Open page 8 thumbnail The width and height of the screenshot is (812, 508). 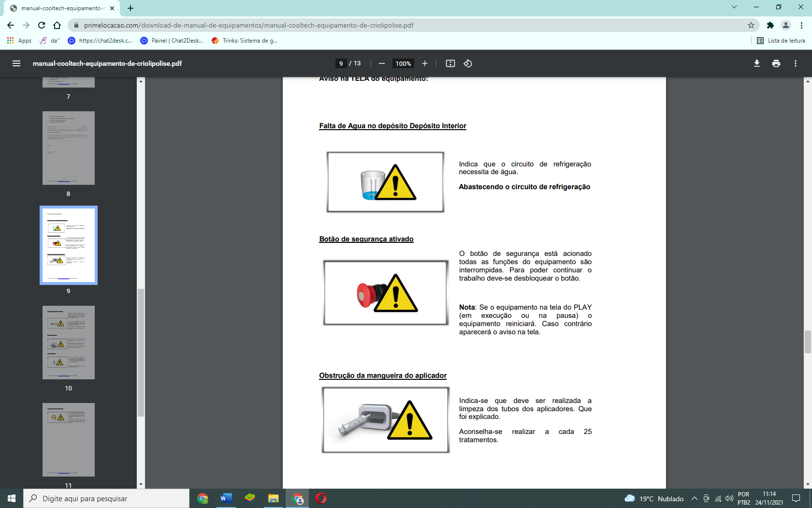click(x=69, y=148)
